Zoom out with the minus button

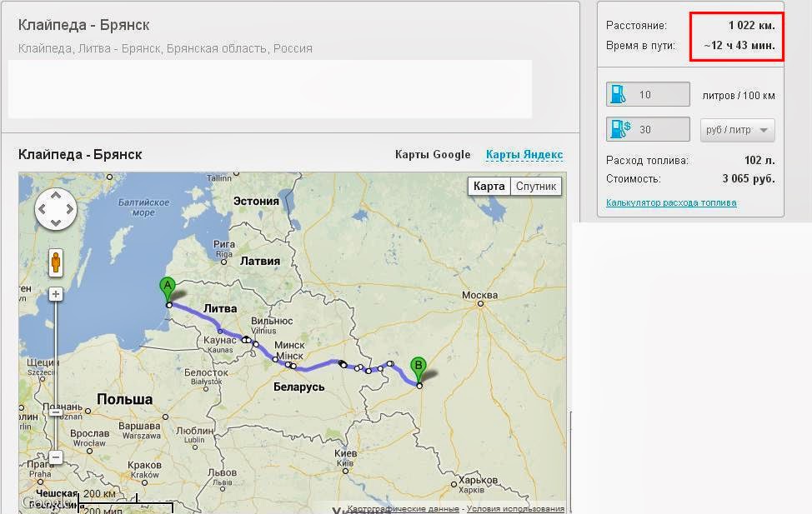pyautogui.click(x=56, y=457)
